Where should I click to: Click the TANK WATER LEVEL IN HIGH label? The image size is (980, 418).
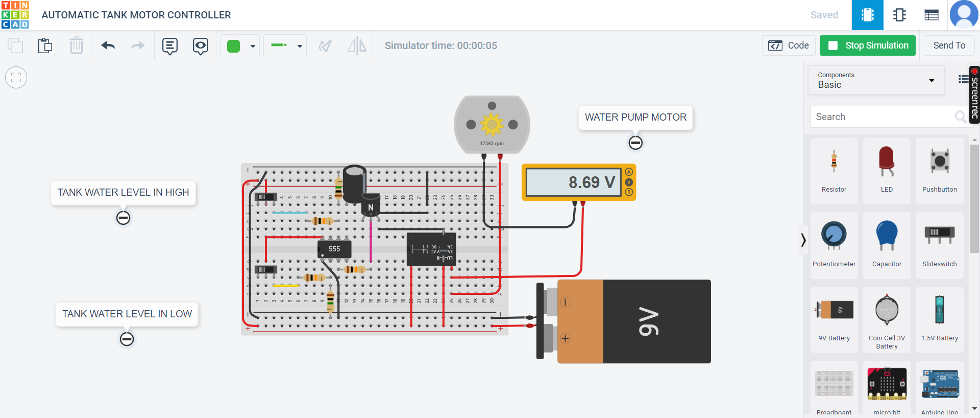[x=123, y=193]
